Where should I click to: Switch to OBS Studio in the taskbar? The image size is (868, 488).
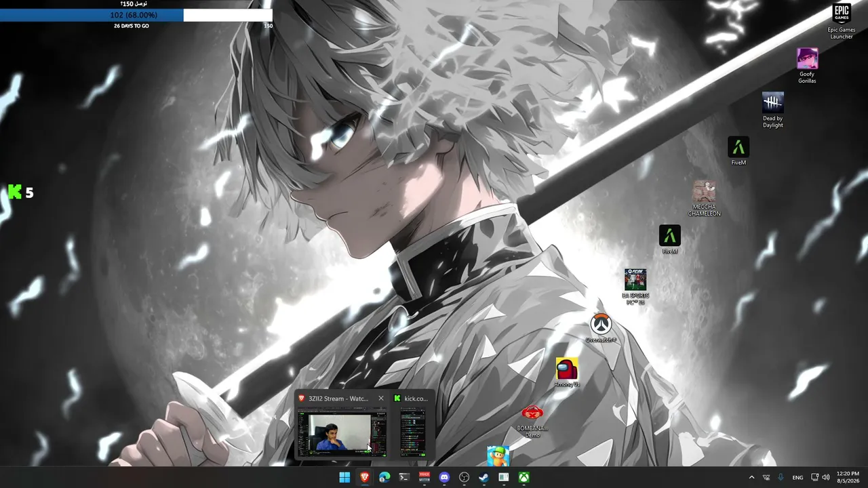coord(464,477)
